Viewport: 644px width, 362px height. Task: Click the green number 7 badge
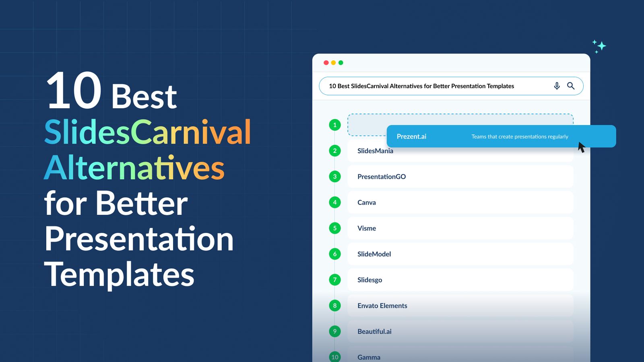coord(335,280)
